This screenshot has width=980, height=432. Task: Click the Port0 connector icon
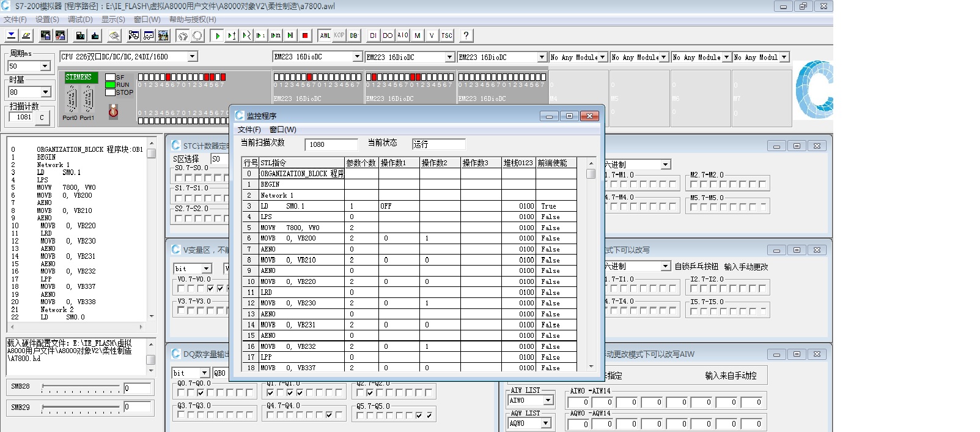point(72,99)
